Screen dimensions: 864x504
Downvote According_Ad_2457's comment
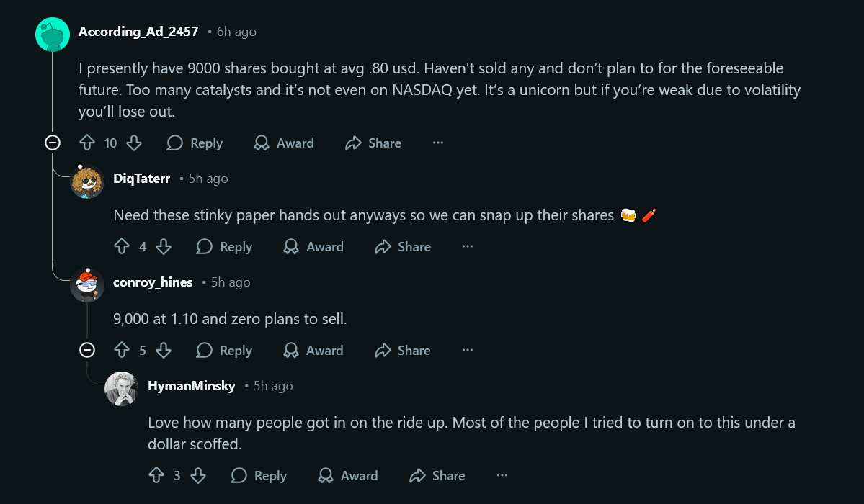(x=134, y=143)
